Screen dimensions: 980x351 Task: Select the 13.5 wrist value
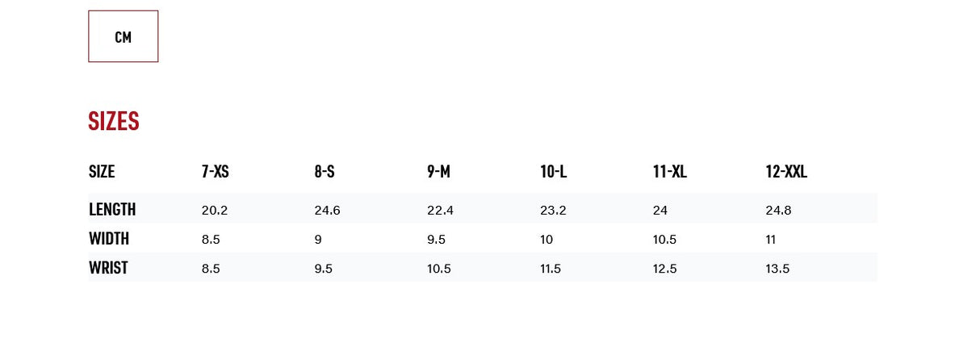[777, 269]
